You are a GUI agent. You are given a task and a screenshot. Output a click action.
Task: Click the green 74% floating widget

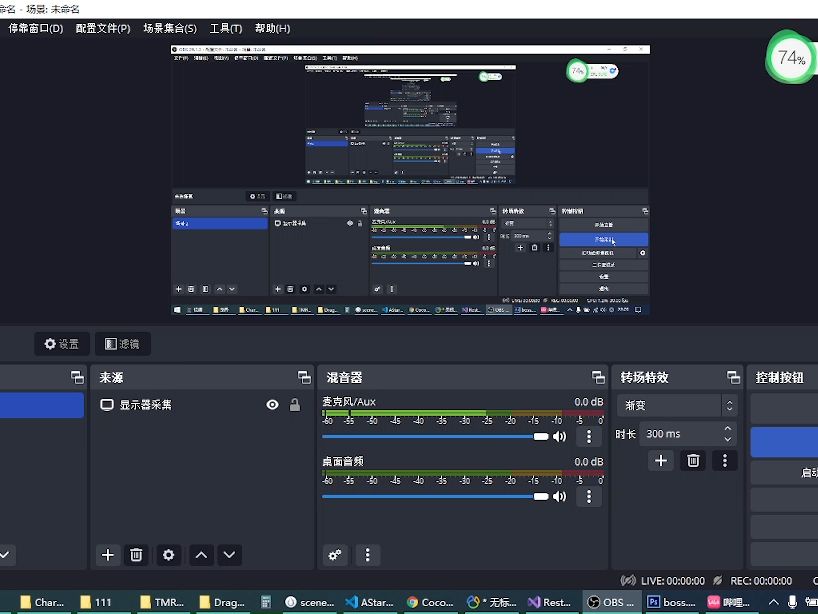click(791, 57)
